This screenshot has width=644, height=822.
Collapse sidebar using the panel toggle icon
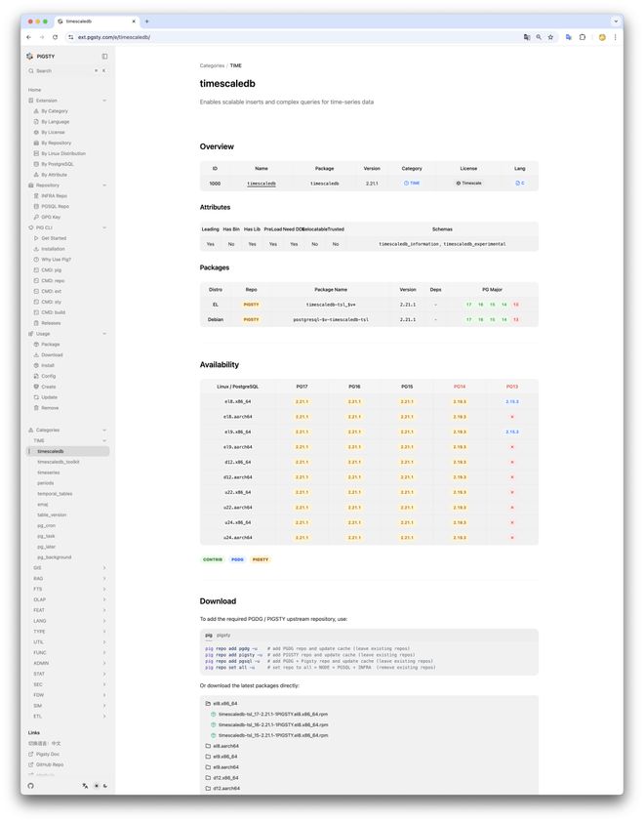point(104,56)
